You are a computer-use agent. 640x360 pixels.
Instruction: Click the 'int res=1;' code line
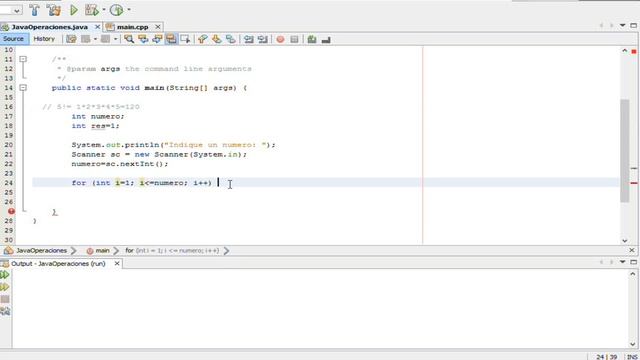coord(96,126)
